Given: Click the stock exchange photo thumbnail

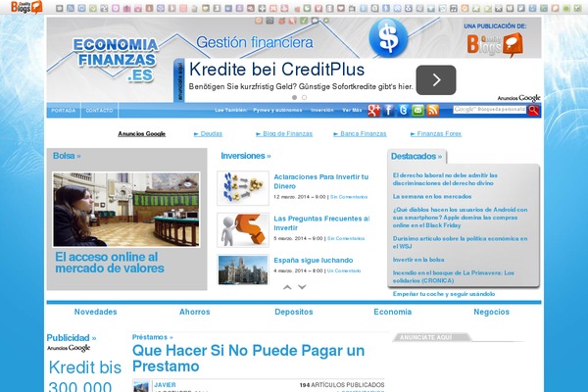Looking at the screenshot, I should coord(126,210).
